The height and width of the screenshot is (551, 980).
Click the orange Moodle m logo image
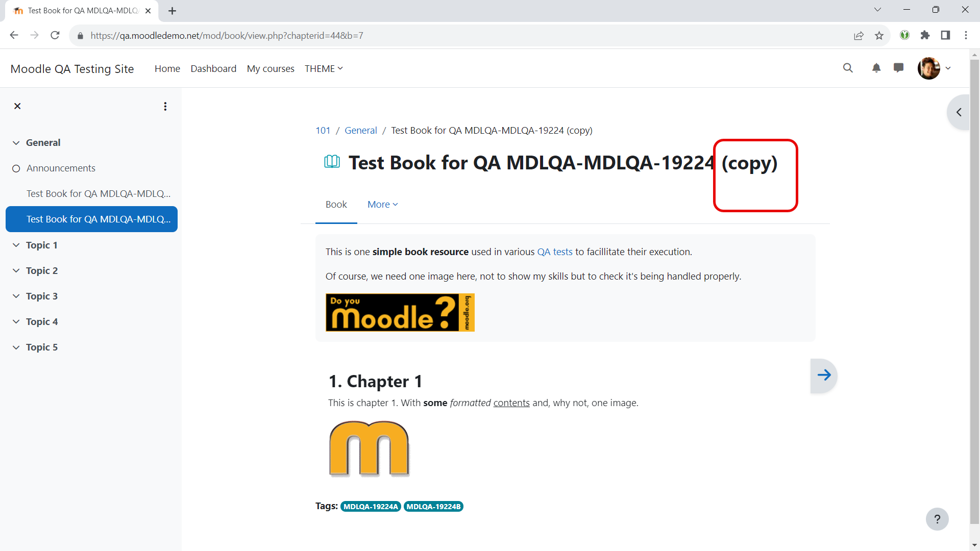[x=370, y=449]
